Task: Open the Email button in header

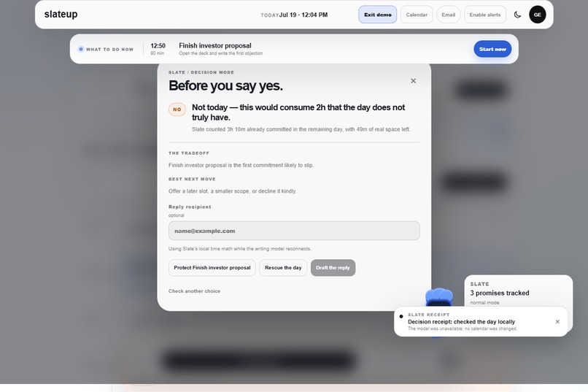Action: tap(449, 15)
